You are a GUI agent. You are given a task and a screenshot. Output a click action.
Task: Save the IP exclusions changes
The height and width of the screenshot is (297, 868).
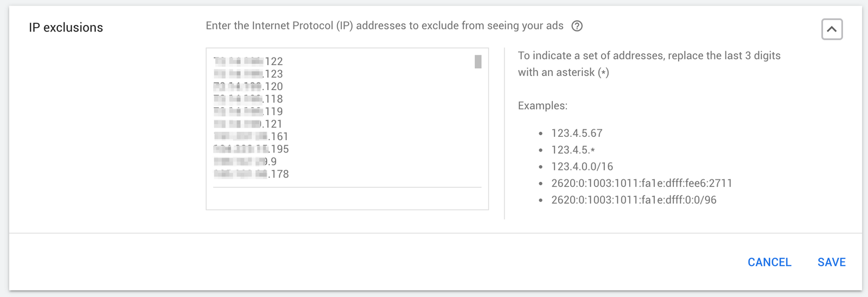tap(832, 262)
